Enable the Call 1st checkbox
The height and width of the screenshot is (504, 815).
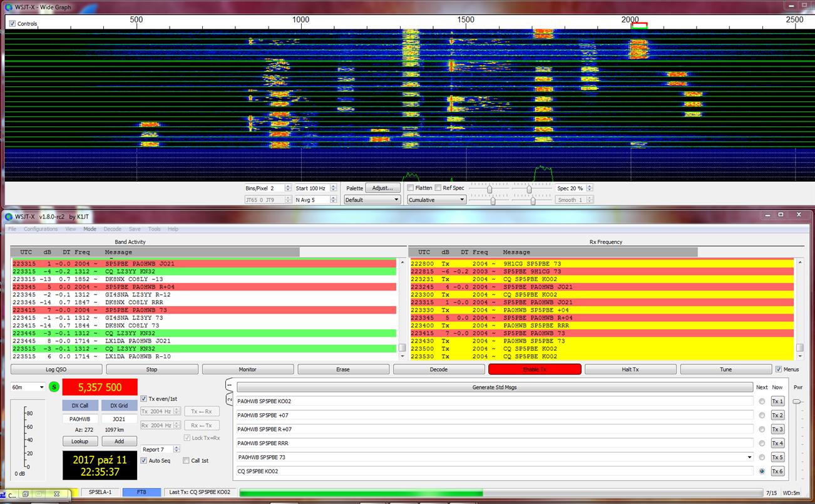[186, 460]
